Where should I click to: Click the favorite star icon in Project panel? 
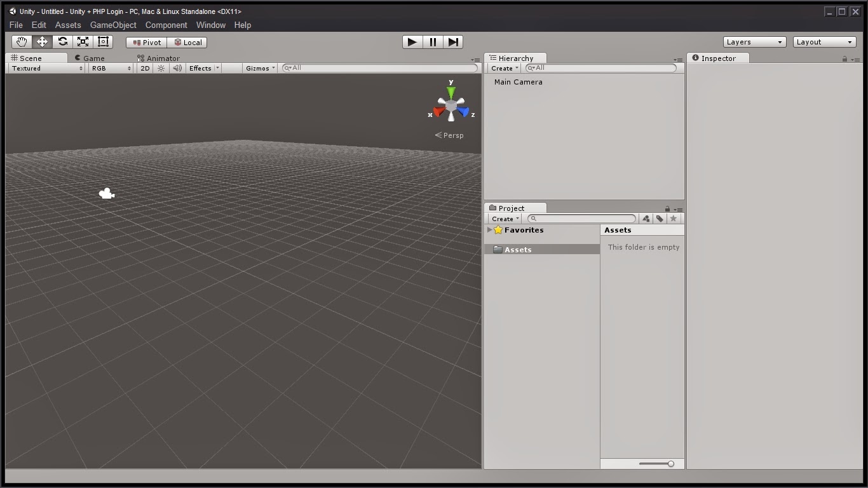[673, 218]
